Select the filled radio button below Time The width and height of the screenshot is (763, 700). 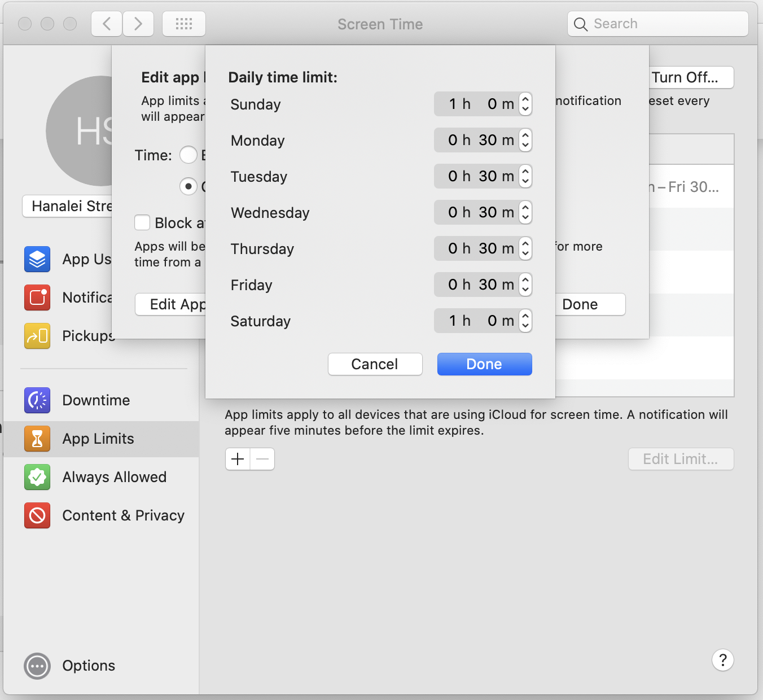[x=188, y=186]
